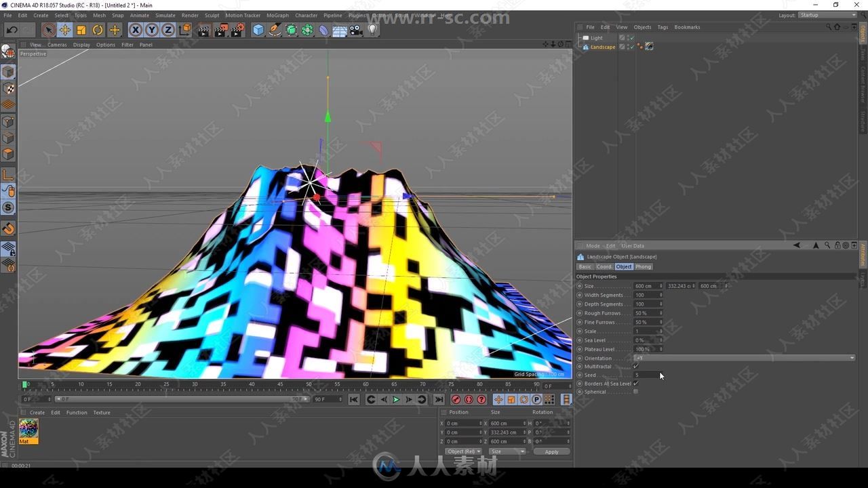
Task: Toggle Borders At Sea Level checkbox
Action: [635, 384]
